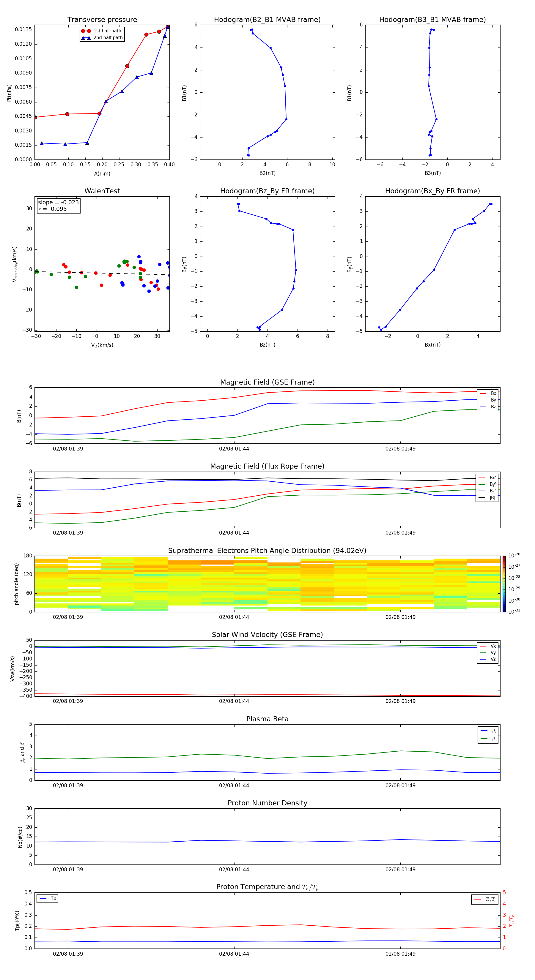535x980 pixels.
Task: Click the "Transverse pressure" plot title
Action: pos(102,20)
